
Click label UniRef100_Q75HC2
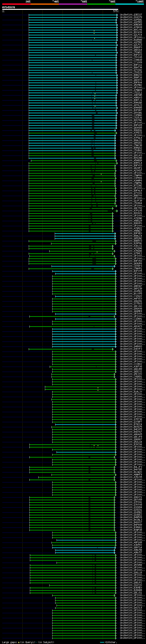131,254
